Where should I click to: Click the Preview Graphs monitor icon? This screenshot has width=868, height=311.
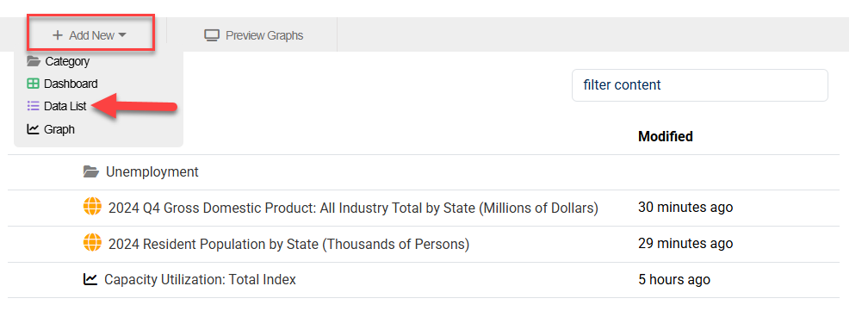coord(212,35)
